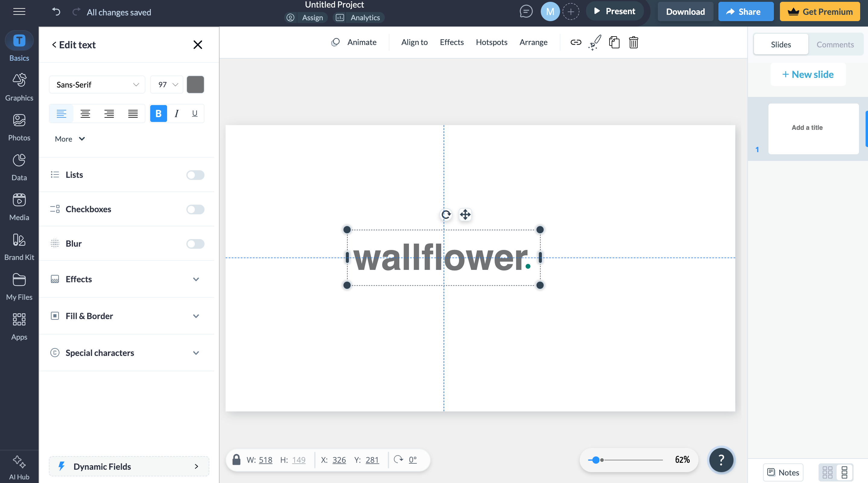Open the gray text color swatch
Screen dimensions: 868x483
195,84
